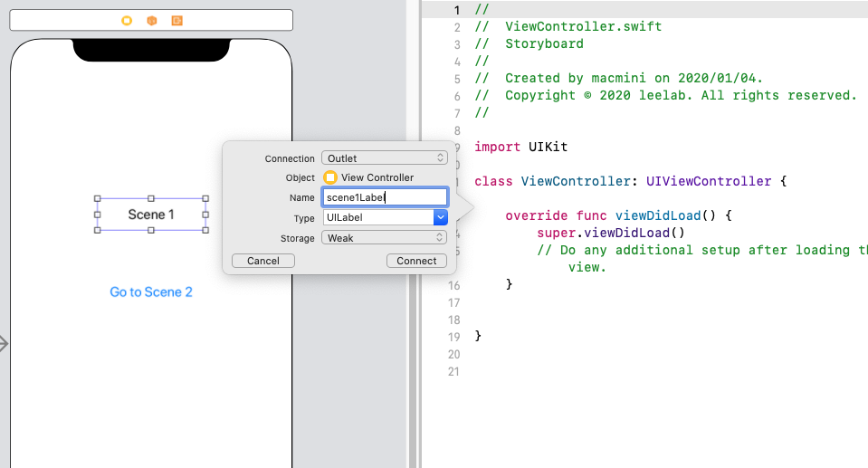Click inside the Type field showing UILabel
Image resolution: width=868 pixels, height=468 pixels.
click(x=377, y=217)
